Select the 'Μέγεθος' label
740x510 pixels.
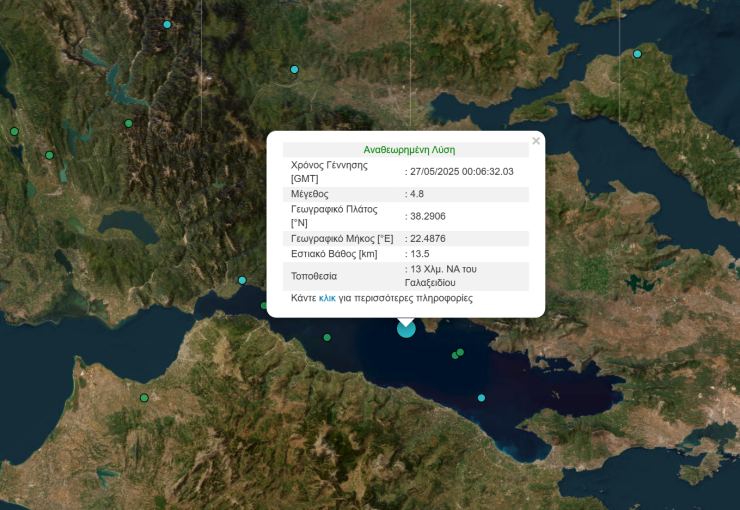click(310, 194)
